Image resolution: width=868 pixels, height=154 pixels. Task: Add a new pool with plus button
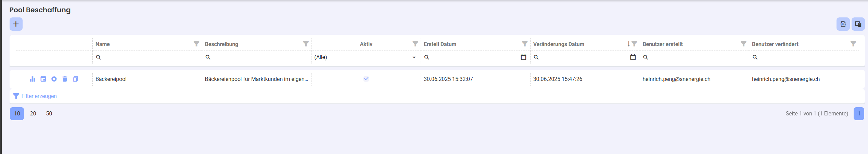(x=16, y=24)
